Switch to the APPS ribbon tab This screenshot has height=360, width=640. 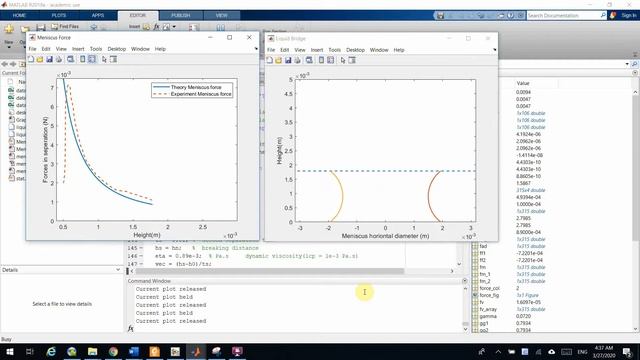click(x=98, y=16)
